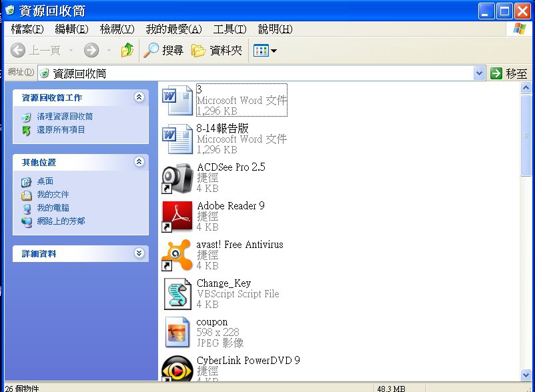This screenshot has height=392, width=535.
Task: Click scrollbar down arrow in file list
Action: [526, 375]
